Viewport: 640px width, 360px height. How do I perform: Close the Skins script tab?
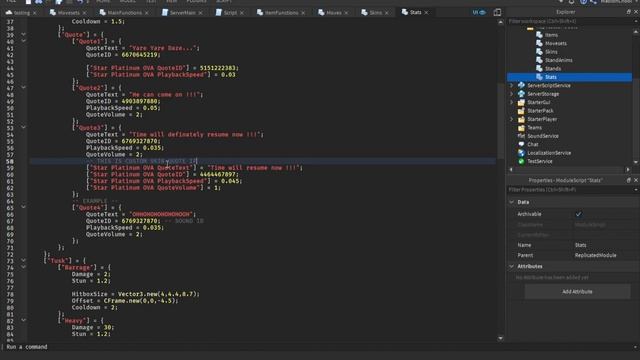click(387, 13)
